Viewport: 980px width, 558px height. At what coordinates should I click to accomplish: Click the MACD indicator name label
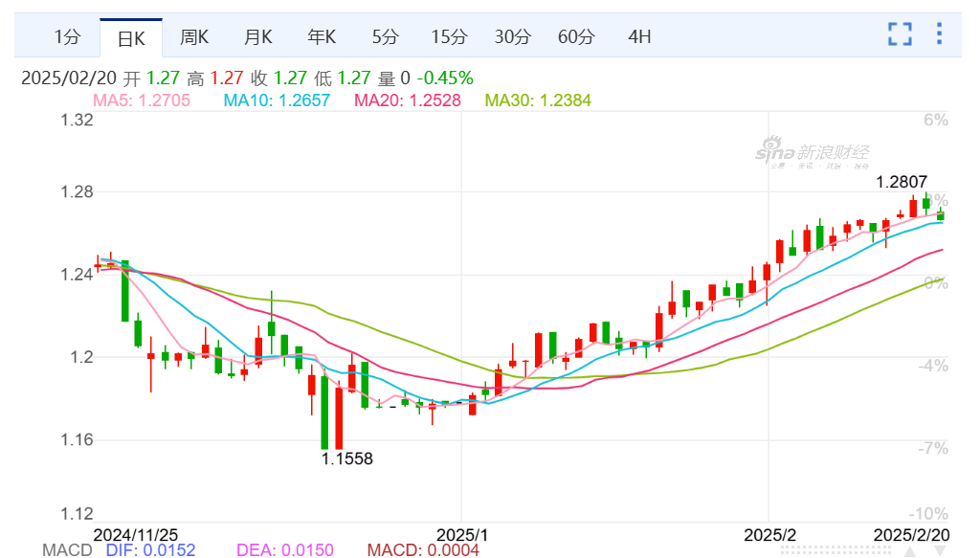click(x=68, y=550)
